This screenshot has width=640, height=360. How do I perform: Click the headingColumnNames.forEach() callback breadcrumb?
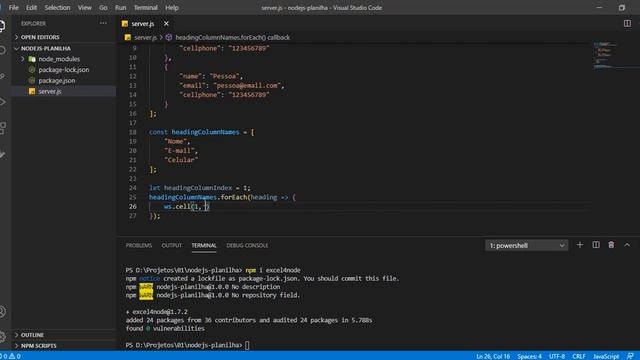pyautogui.click(x=233, y=38)
